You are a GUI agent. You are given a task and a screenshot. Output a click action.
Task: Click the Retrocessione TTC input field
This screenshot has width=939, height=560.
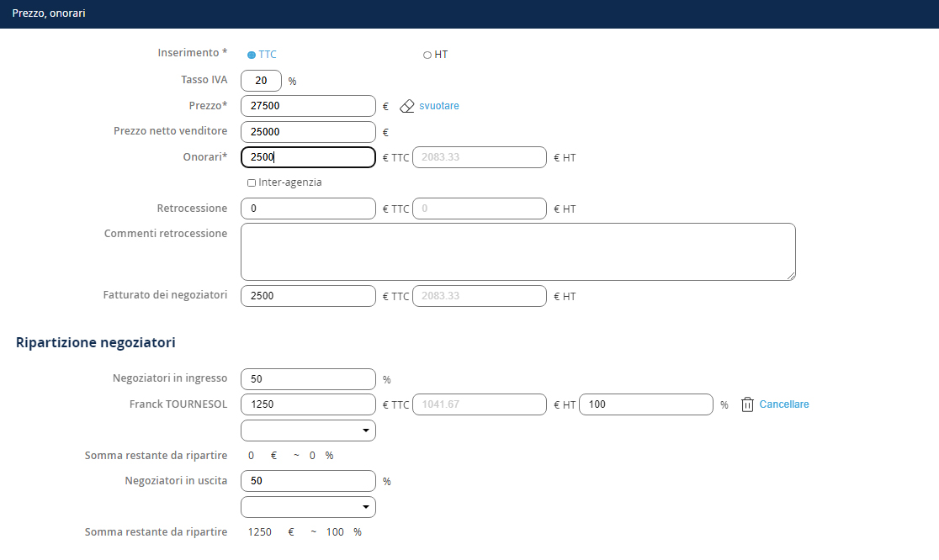click(308, 209)
